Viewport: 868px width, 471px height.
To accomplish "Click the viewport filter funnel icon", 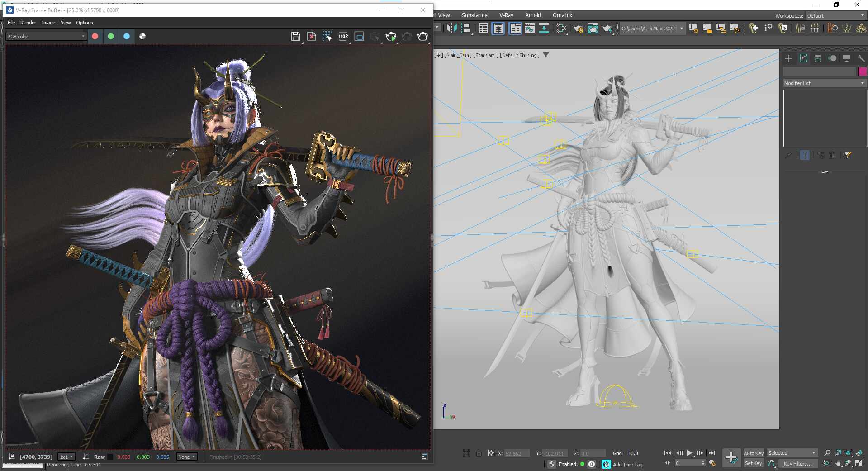I will point(546,55).
